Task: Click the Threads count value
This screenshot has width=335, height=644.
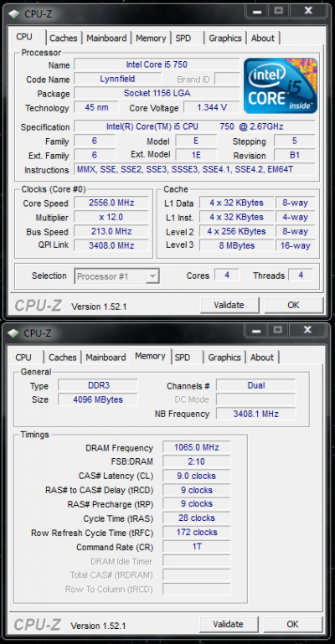Action: click(x=301, y=276)
